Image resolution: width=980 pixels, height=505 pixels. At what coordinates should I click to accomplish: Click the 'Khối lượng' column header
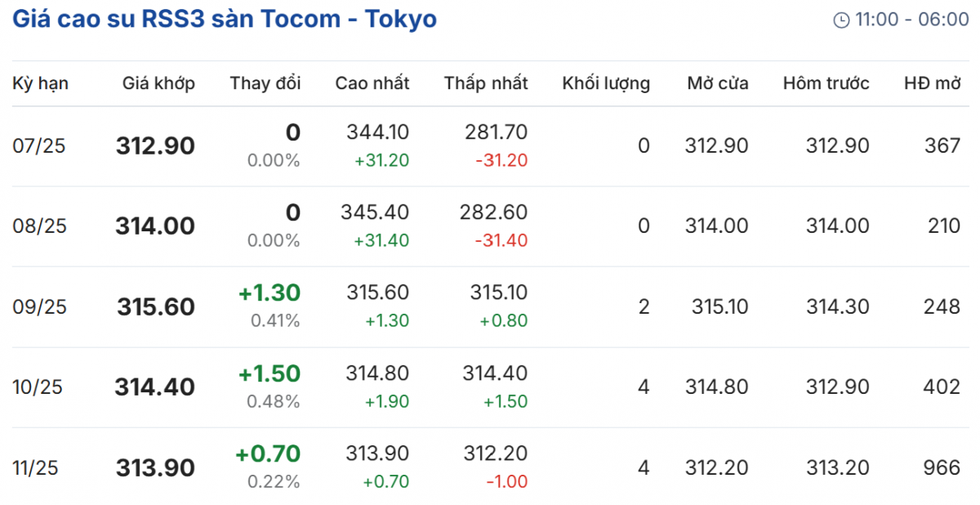click(606, 83)
